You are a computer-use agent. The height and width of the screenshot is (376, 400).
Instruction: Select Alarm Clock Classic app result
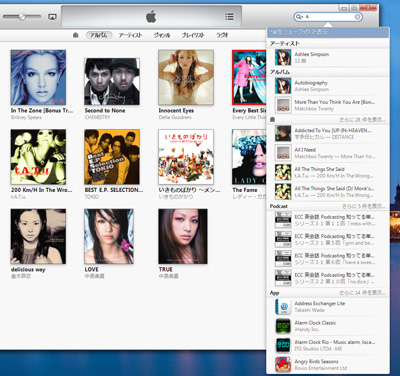(x=328, y=326)
